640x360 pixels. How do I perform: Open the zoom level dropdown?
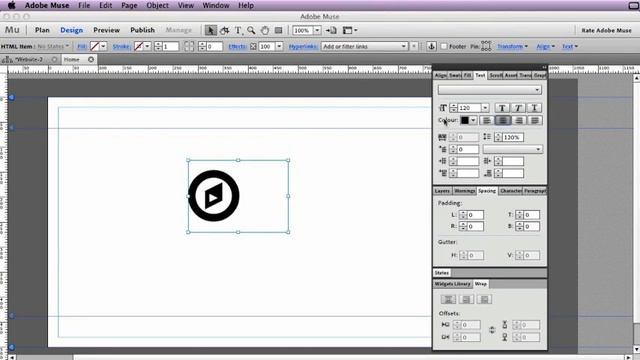(317, 30)
